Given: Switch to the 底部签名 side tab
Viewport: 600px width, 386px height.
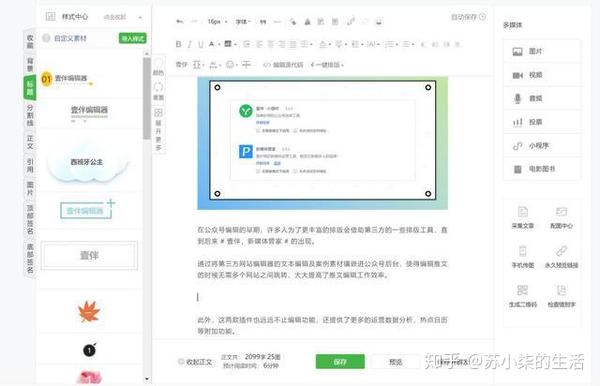Looking at the screenshot, I should tap(30, 258).
